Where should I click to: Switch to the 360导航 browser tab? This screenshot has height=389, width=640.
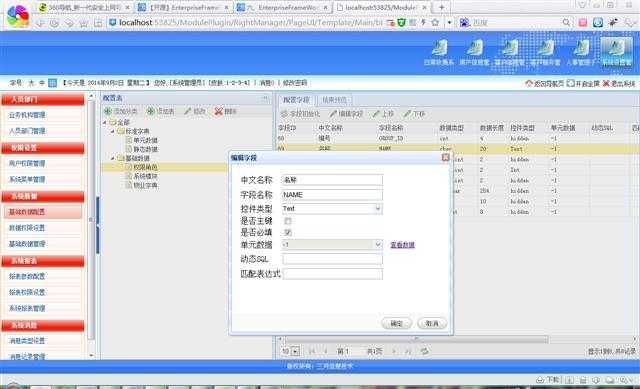pos(84,7)
